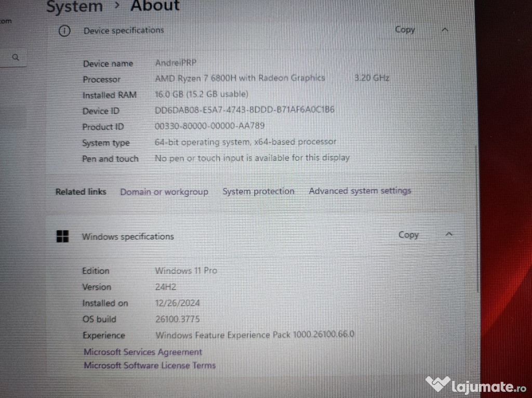
Task: Open Microsoft Services Agreement link
Action: [143, 352]
